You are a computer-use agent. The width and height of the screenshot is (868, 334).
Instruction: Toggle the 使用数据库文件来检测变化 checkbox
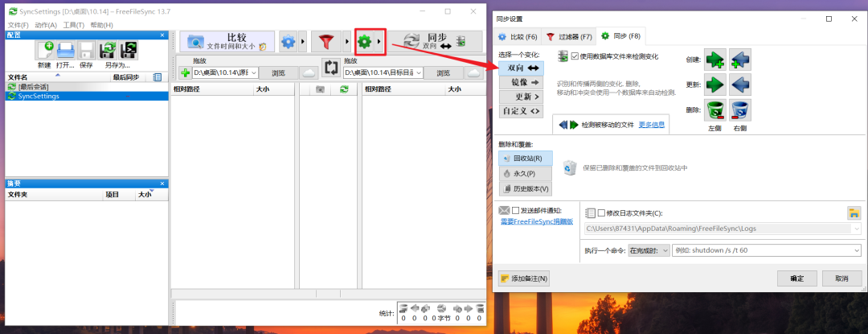pyautogui.click(x=575, y=56)
